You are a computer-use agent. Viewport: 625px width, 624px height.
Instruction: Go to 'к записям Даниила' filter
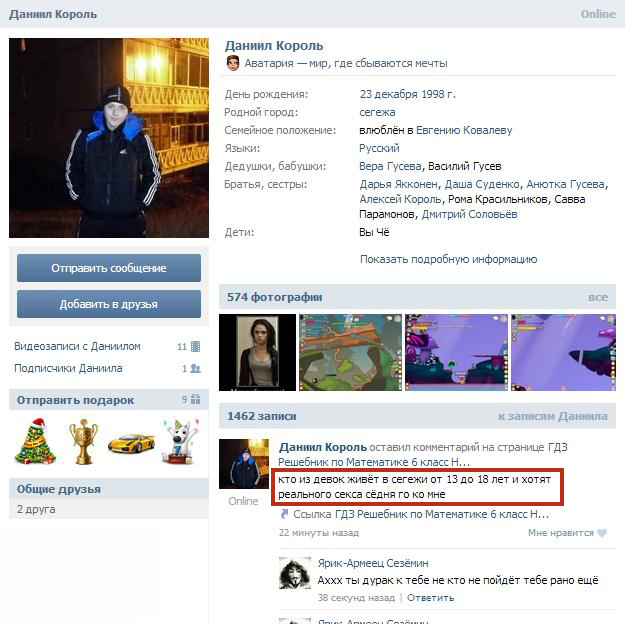pyautogui.click(x=553, y=416)
